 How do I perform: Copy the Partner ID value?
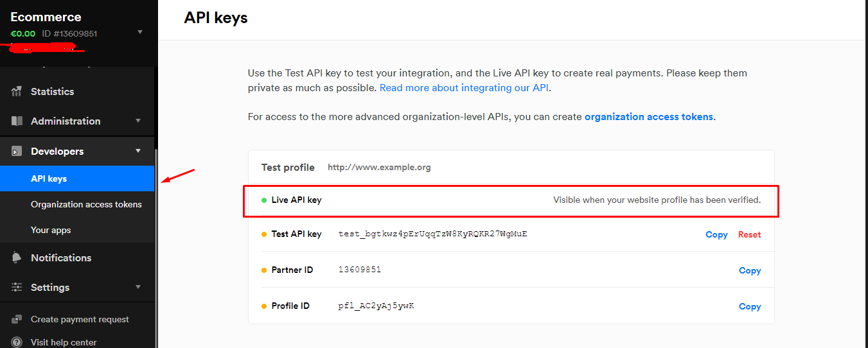[749, 270]
